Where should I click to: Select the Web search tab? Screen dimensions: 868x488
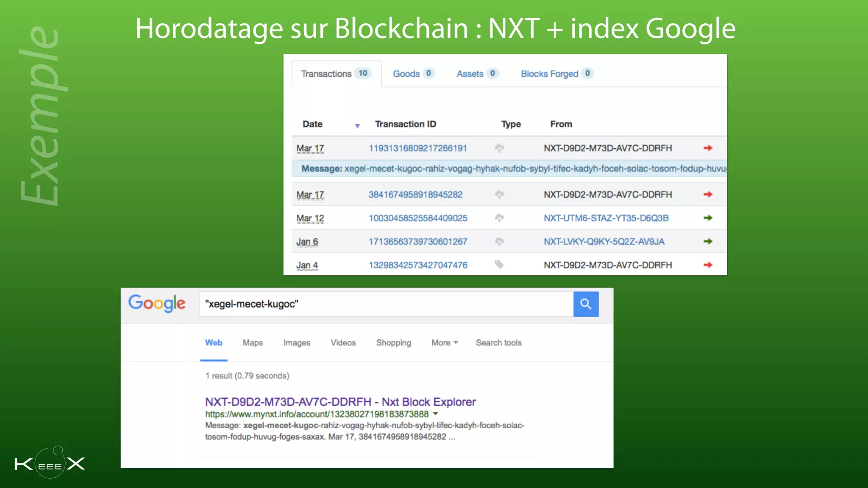(214, 343)
